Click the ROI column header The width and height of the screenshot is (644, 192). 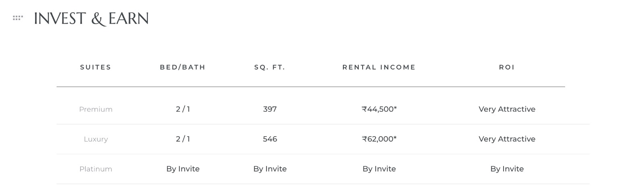pyautogui.click(x=507, y=67)
